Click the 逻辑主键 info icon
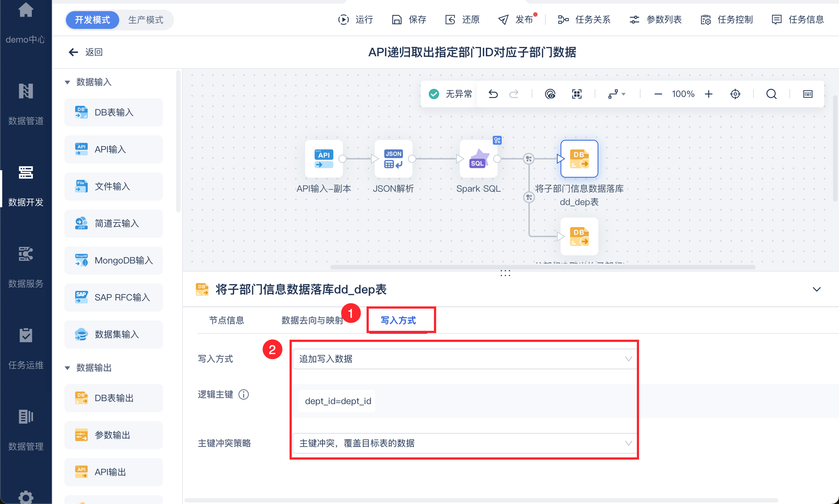 pyautogui.click(x=244, y=394)
